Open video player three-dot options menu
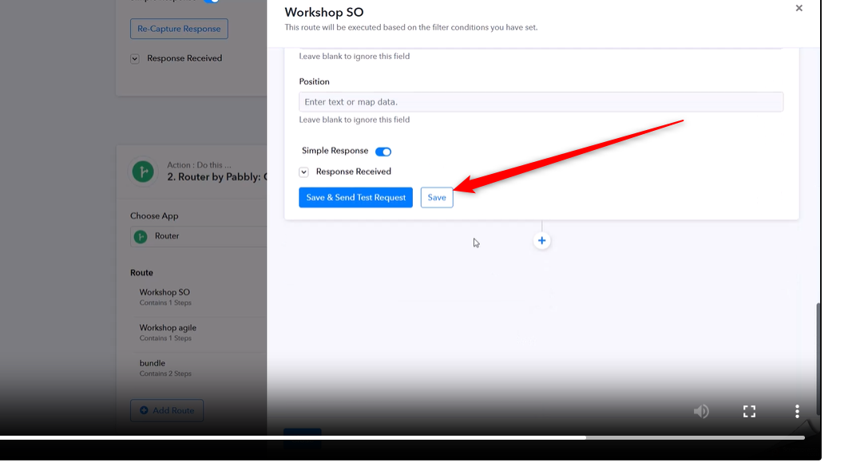 pyautogui.click(x=797, y=411)
